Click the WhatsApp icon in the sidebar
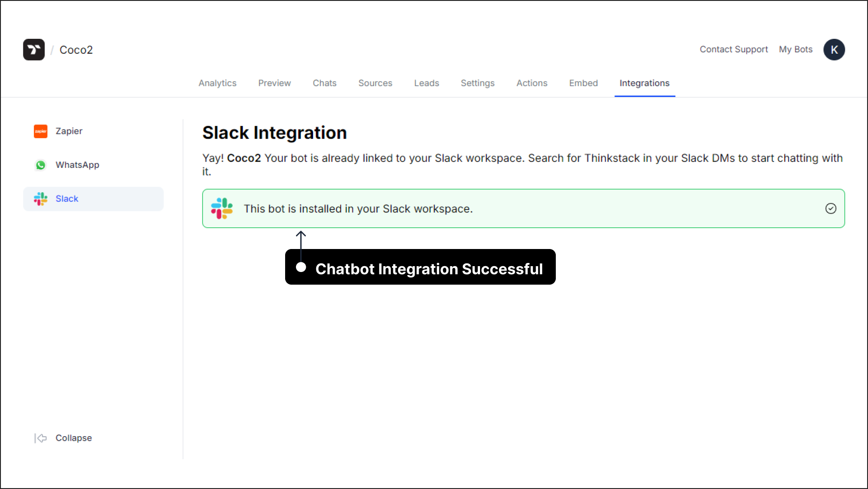 click(41, 165)
